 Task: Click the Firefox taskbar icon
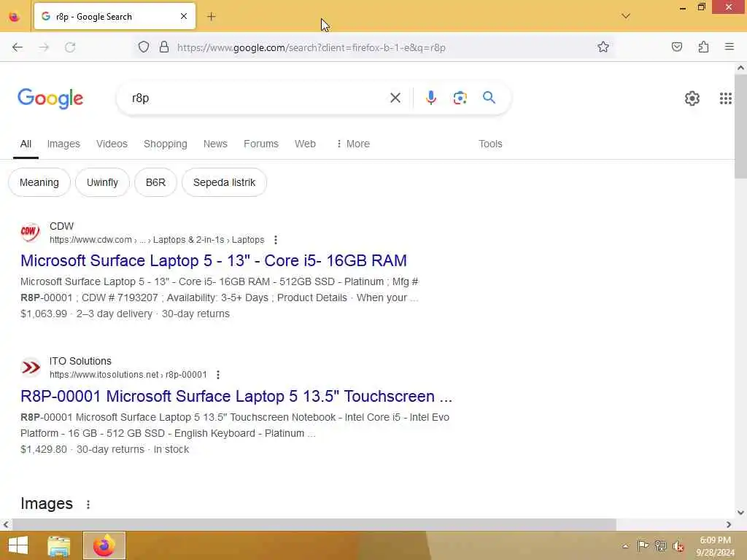pos(104,545)
